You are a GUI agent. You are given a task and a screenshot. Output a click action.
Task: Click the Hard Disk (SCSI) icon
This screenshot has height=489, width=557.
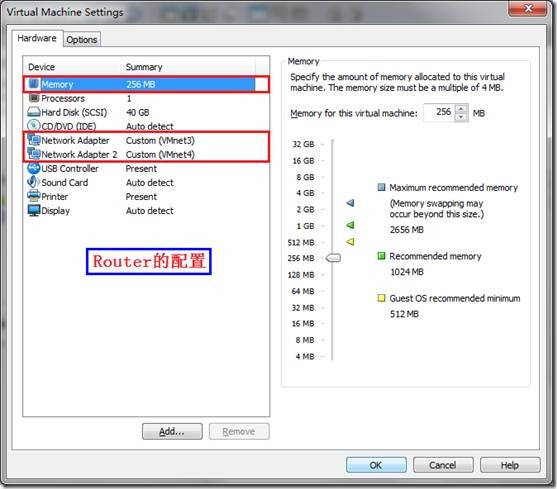[34, 112]
